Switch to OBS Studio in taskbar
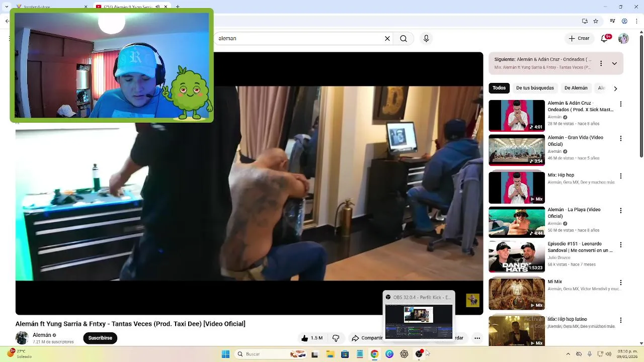644x362 pixels. click(419, 354)
